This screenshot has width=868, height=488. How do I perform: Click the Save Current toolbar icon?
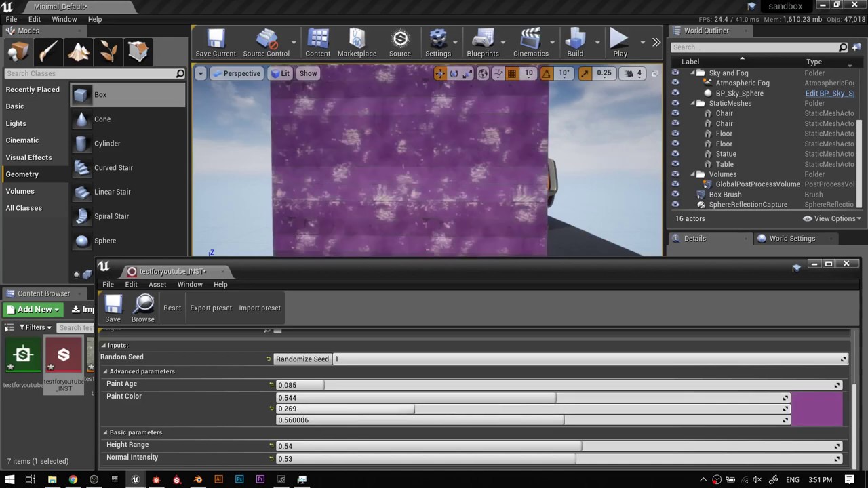[216, 43]
